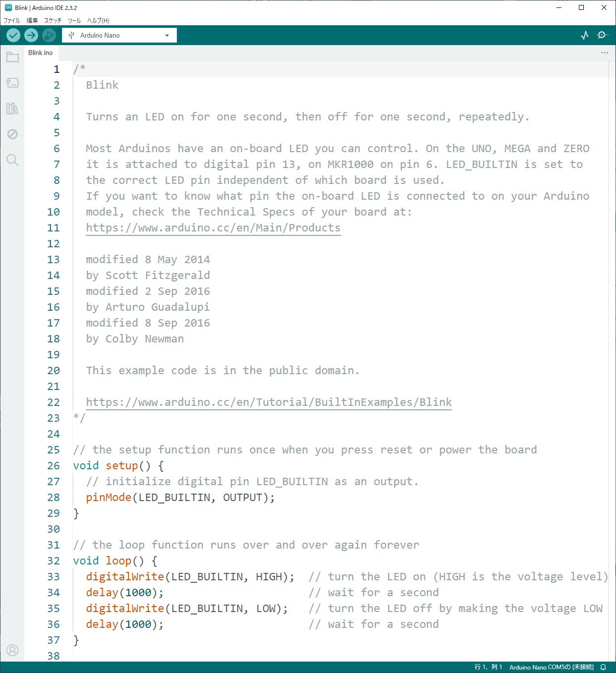The width and height of the screenshot is (616, 673).
Task: Click the 'by Arturo Guadalupi' comment
Action: click(148, 307)
